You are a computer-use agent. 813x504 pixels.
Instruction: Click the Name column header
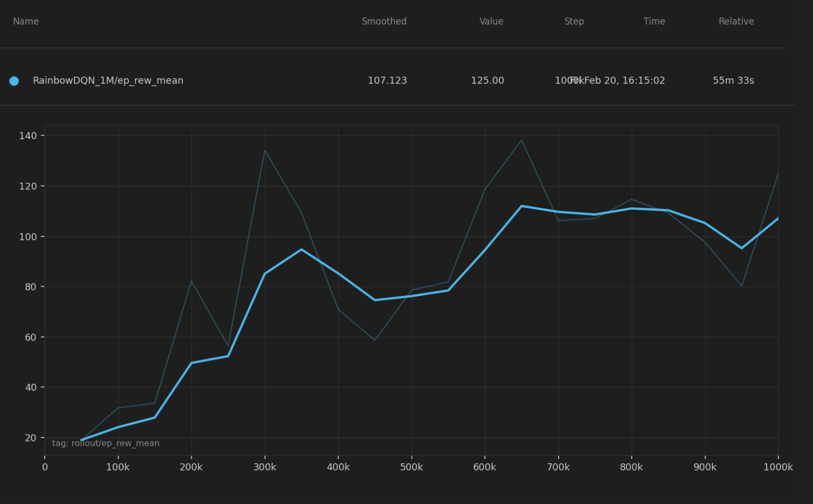(26, 21)
